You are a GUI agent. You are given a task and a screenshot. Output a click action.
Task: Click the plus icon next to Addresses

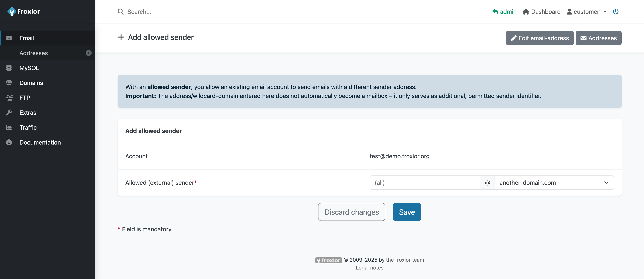89,53
